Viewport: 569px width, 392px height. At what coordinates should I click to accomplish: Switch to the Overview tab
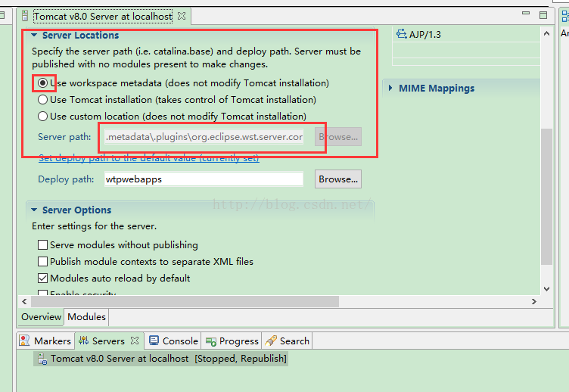(x=42, y=317)
